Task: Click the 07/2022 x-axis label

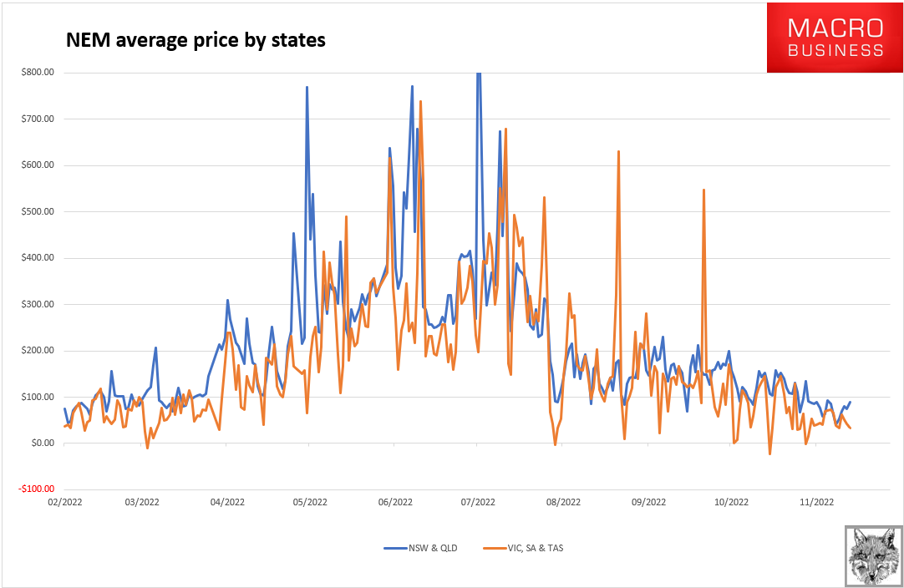Action: (478, 502)
